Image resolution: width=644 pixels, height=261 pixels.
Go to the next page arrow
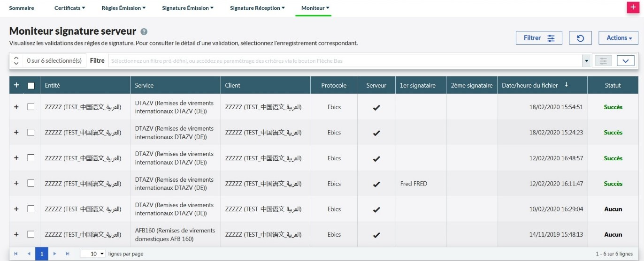point(54,254)
